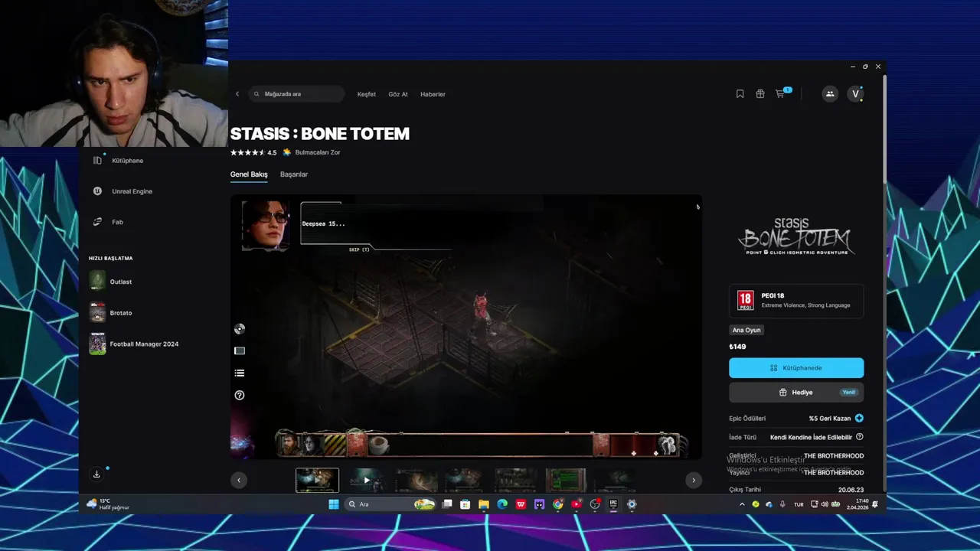Select the first highlighted media thumbnail
This screenshot has width=980, height=551.
coord(317,480)
